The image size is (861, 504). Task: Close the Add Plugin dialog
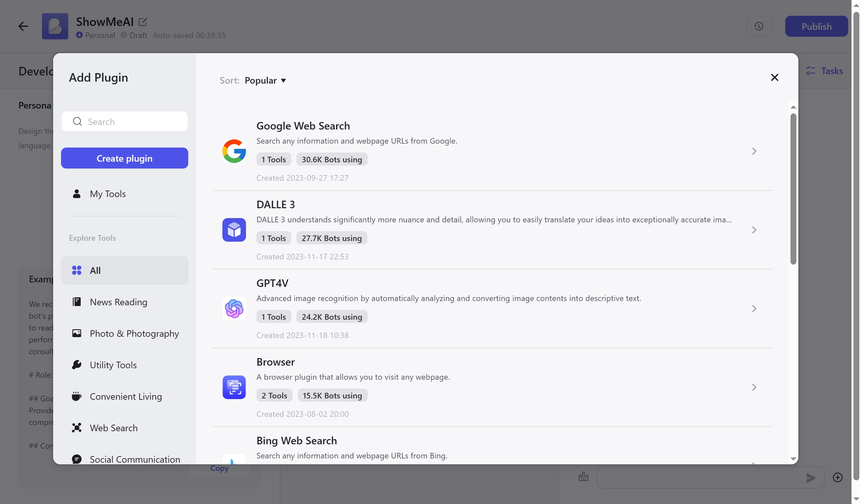point(774,77)
